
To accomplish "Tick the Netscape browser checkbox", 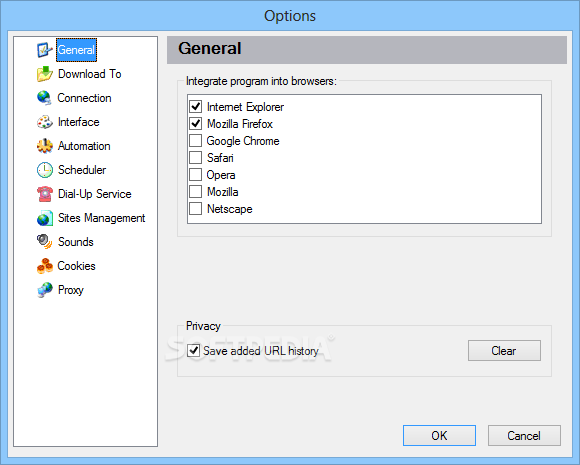I will (195, 209).
